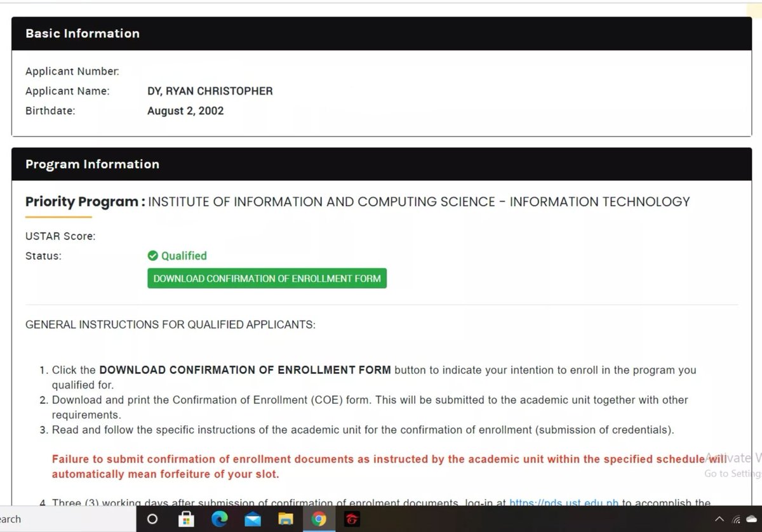762x532 pixels.
Task: Click the USTAR Score label
Action: 60,236
